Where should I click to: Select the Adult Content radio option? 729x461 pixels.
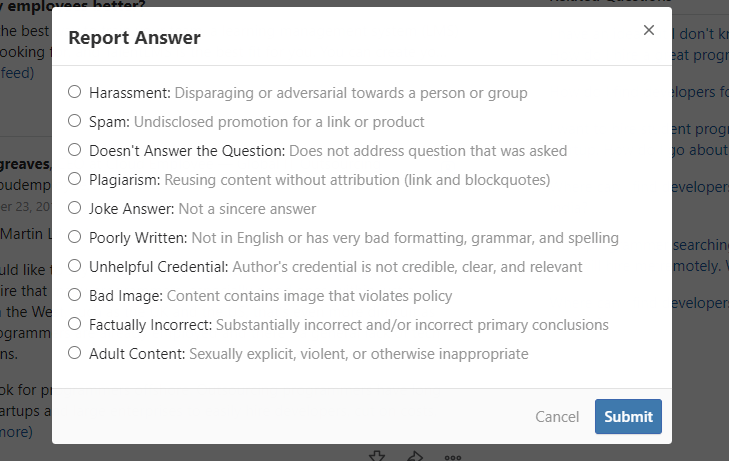coord(75,353)
